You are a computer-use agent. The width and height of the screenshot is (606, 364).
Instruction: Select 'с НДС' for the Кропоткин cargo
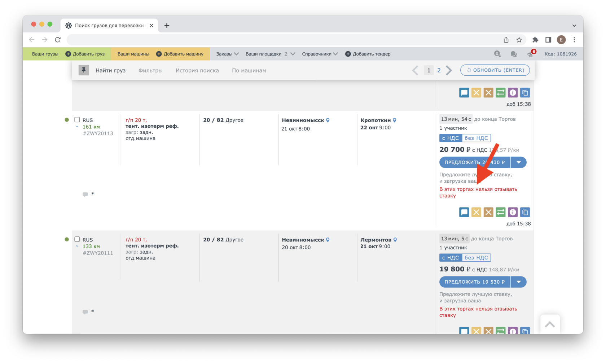tap(451, 138)
